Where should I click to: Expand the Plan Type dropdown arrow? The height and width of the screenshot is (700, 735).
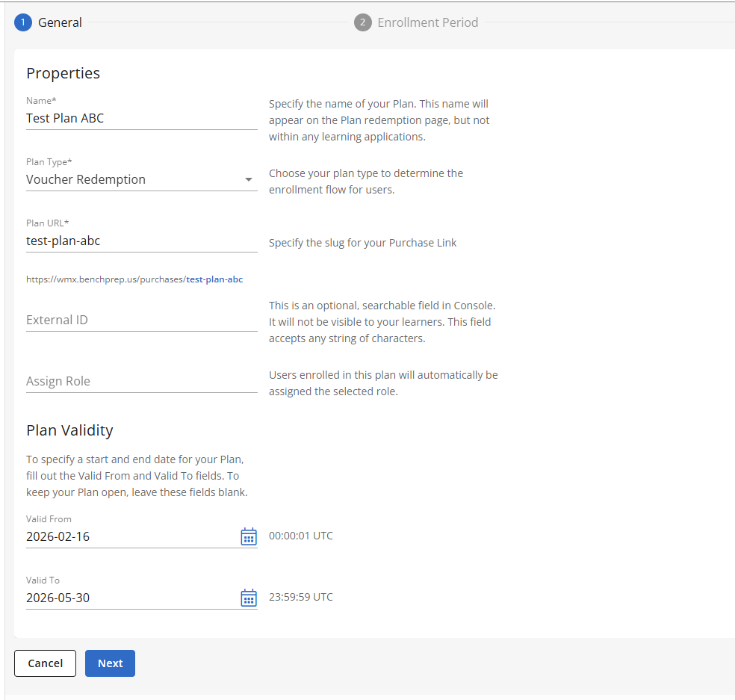point(249,180)
